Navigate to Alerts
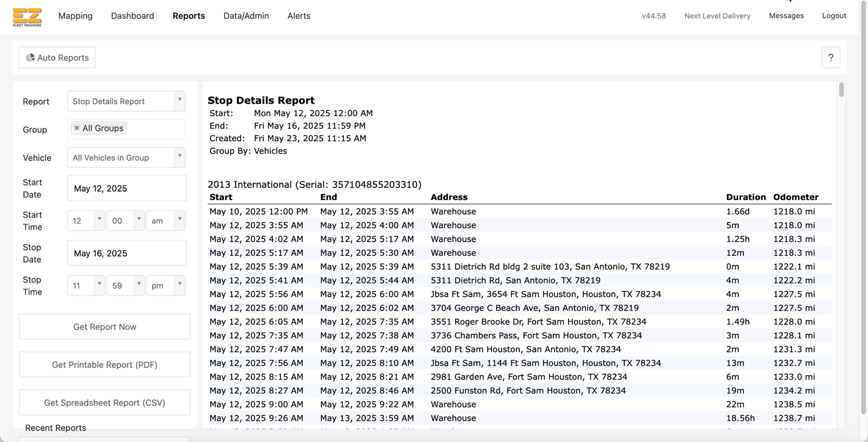The image size is (868, 442). coord(299,16)
